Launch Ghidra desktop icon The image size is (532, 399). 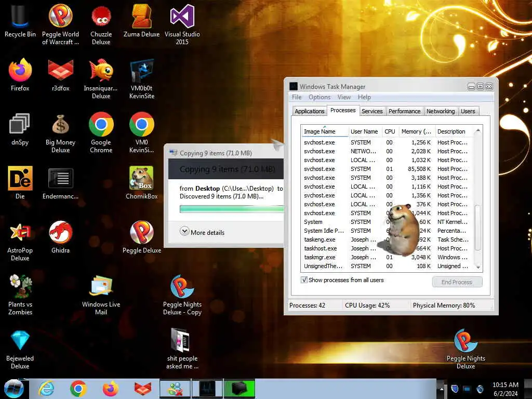(x=60, y=237)
